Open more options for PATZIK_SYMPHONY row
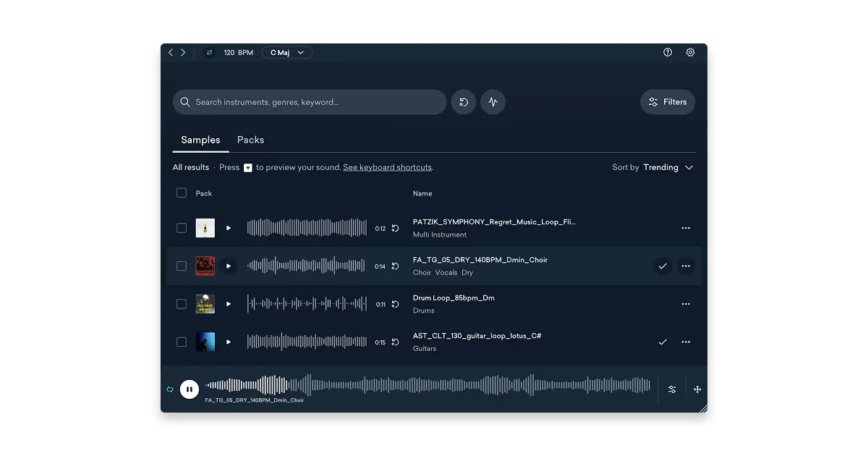The width and height of the screenshot is (868, 456). click(686, 228)
